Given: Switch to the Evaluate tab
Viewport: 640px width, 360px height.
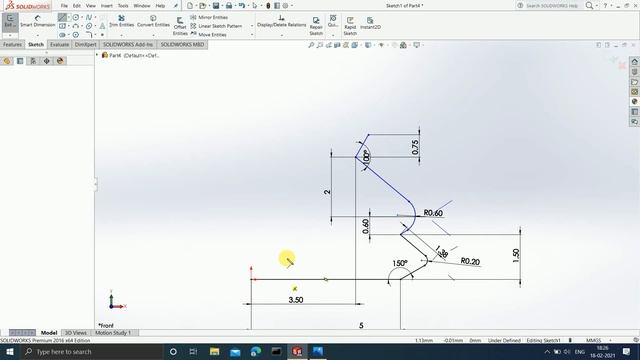Looking at the screenshot, I should click(x=60, y=44).
